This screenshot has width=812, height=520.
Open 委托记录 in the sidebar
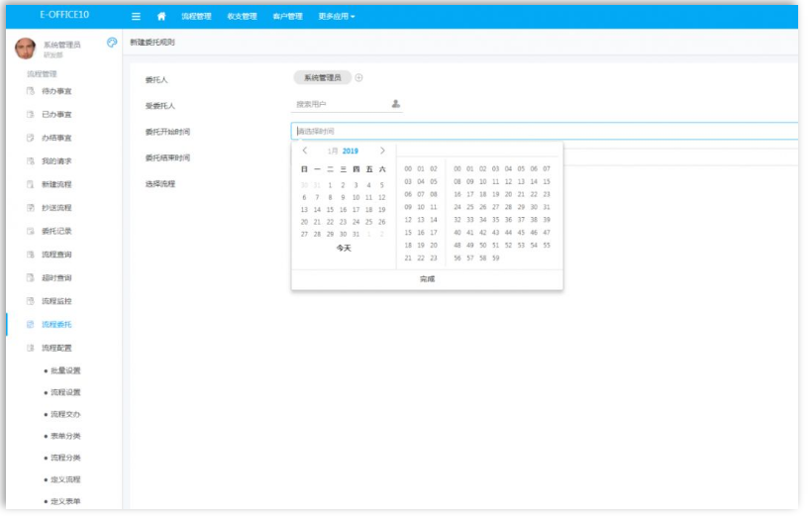56,231
